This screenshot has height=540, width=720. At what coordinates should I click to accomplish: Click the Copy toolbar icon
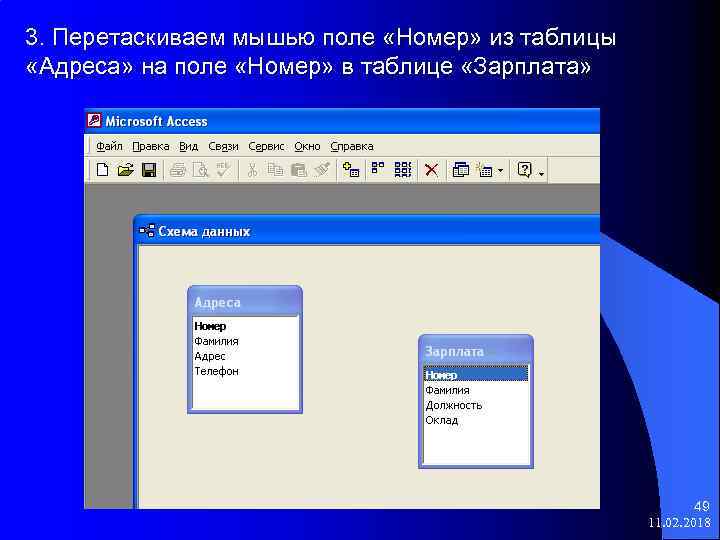point(275,169)
